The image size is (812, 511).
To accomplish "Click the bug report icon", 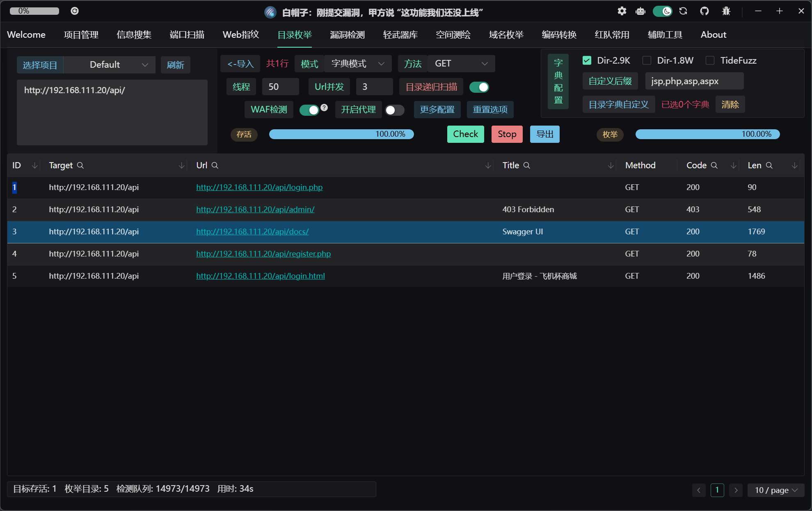I will [726, 11].
